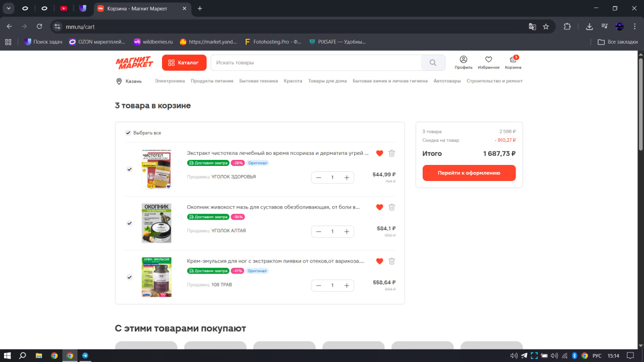Delete Окопник живокост with trash icon
The height and width of the screenshot is (362, 644).
[392, 207]
